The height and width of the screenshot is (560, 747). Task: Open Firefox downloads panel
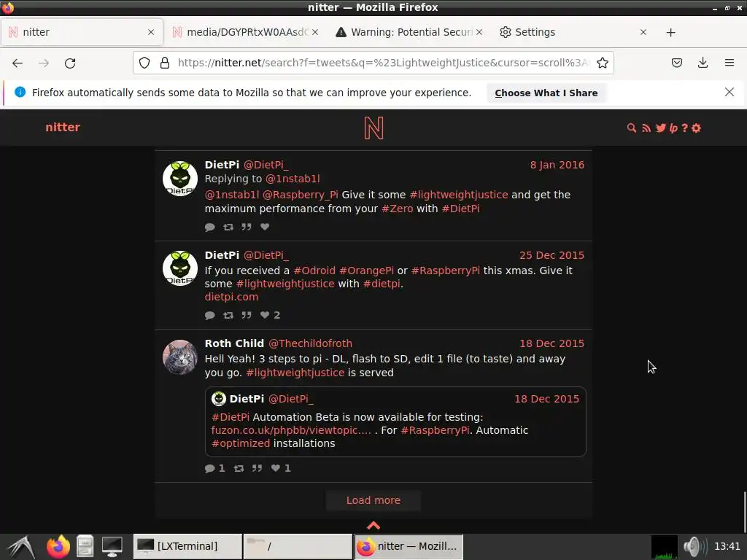[703, 63]
